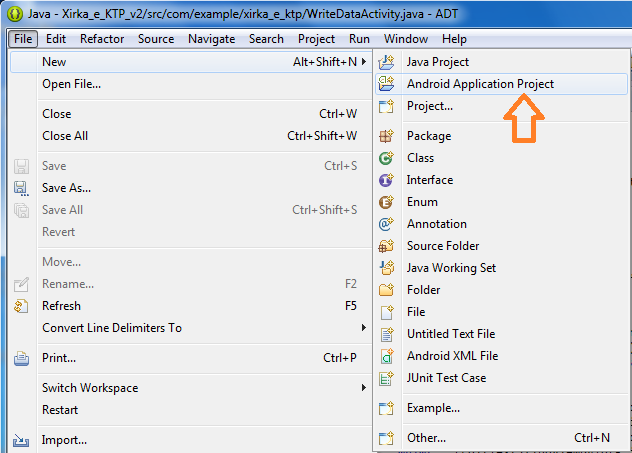Image resolution: width=632 pixels, height=453 pixels.
Task: Click the Source Folder icon
Action: (386, 246)
